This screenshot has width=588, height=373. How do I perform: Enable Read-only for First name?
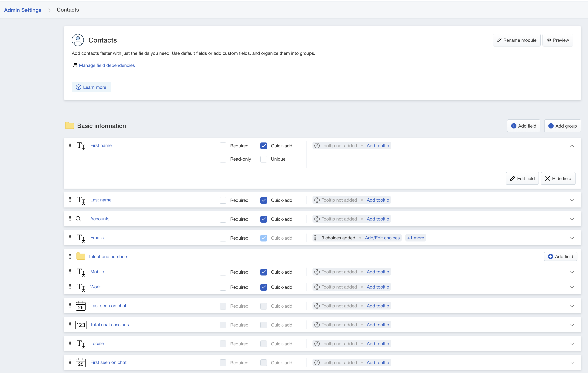pos(223,159)
